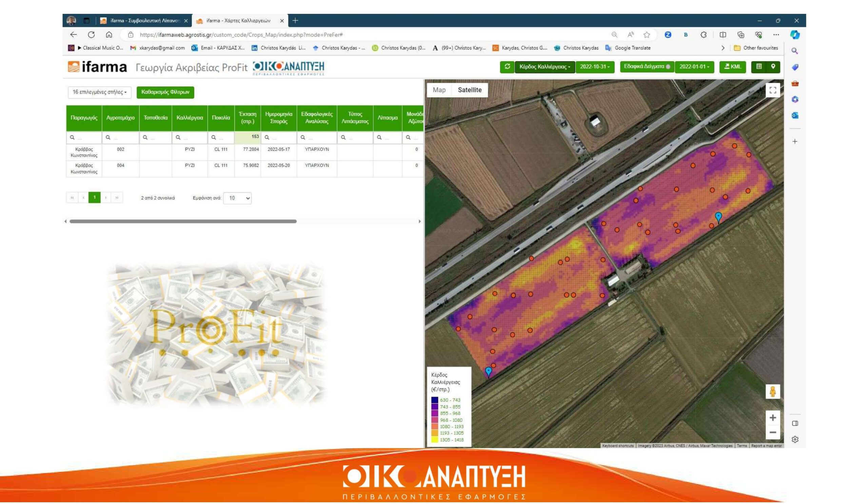This screenshot has width=868, height=504.
Task: Toggle the map pin view icon
Action: (773, 67)
